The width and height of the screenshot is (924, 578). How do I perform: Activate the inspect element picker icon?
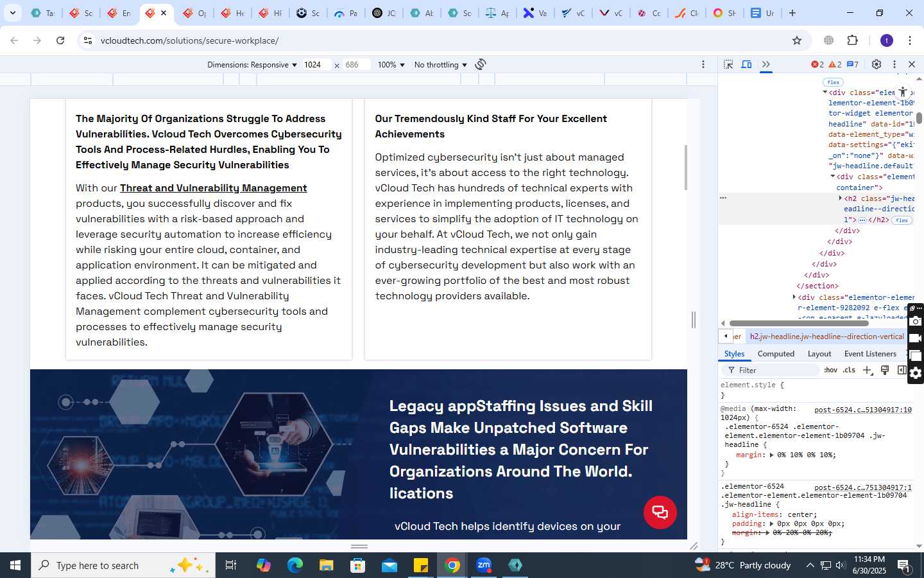pos(728,64)
